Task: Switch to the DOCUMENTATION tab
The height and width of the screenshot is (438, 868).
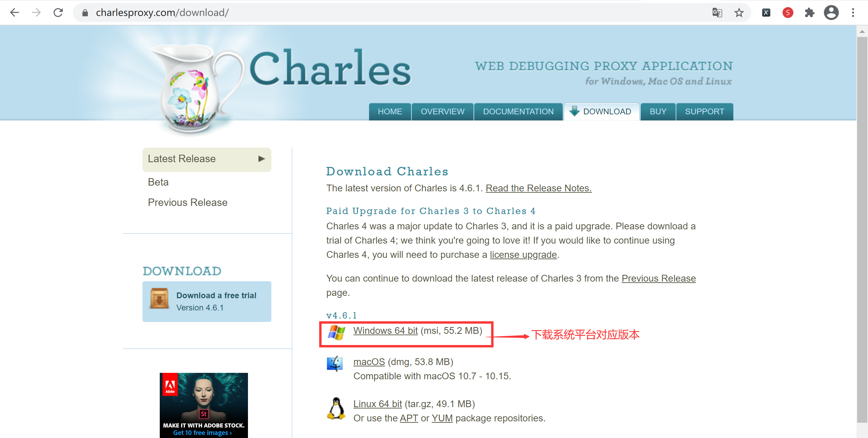Action: coord(518,112)
